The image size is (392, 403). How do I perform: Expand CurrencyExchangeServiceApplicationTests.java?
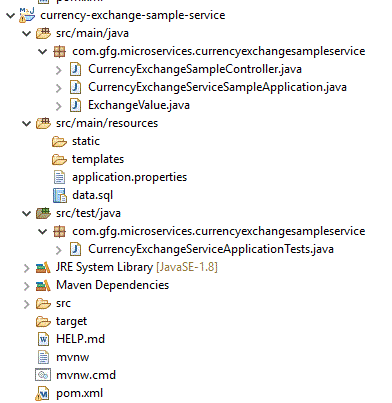[x=59, y=250]
